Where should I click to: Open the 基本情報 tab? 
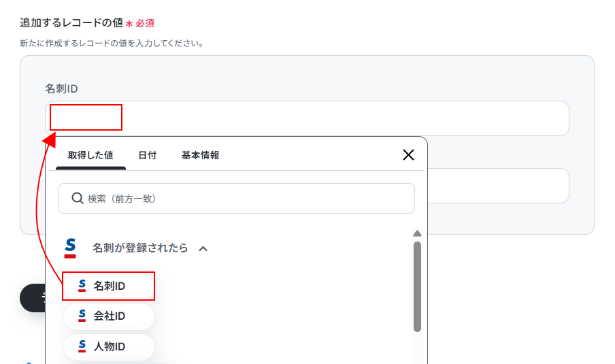point(201,155)
